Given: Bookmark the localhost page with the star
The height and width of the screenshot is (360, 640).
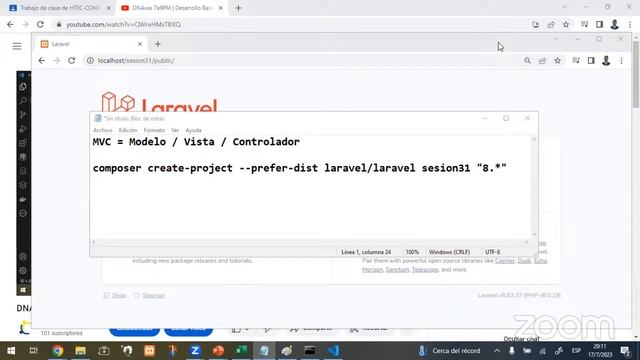Looking at the screenshot, I should pyautogui.click(x=558, y=60).
